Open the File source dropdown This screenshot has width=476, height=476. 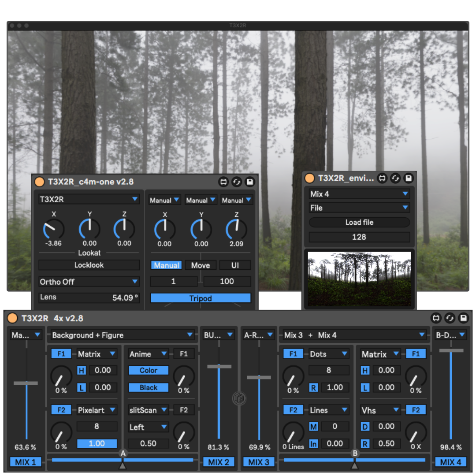pos(359,208)
